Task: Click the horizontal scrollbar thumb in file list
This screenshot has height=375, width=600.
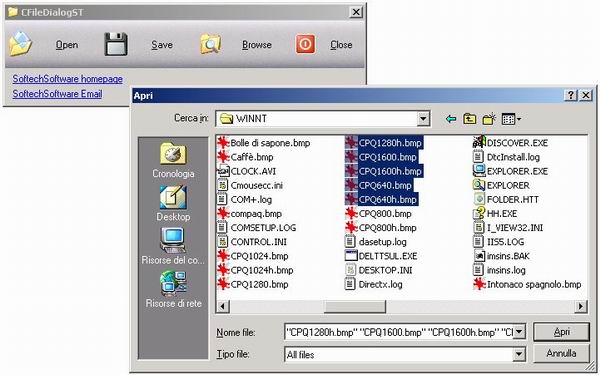Action: pyautogui.click(x=355, y=306)
